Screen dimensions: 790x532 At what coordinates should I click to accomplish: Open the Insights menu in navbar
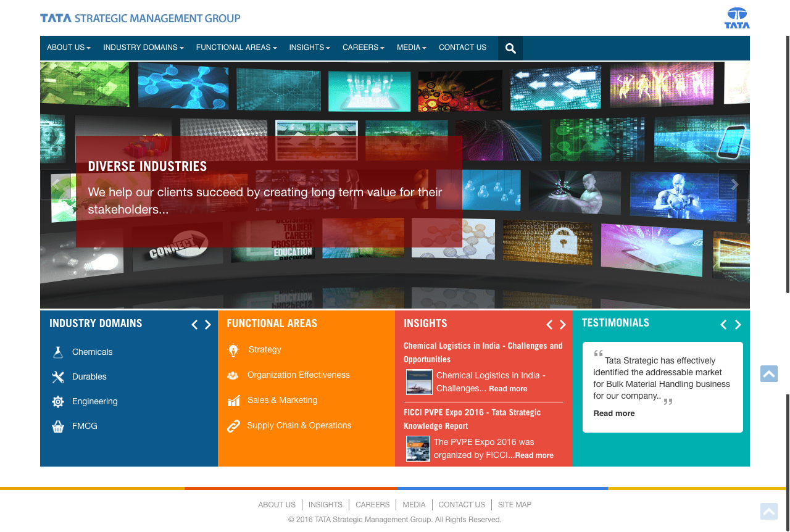[309, 48]
